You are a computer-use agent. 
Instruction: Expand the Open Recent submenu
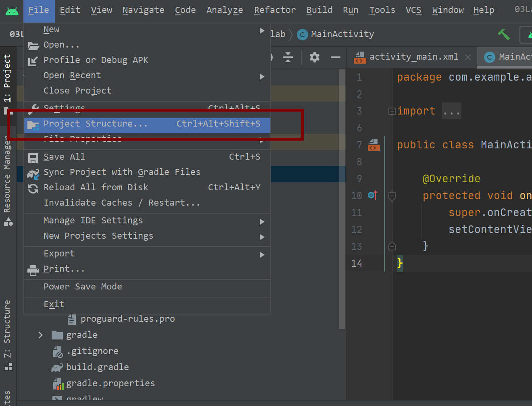pos(147,76)
